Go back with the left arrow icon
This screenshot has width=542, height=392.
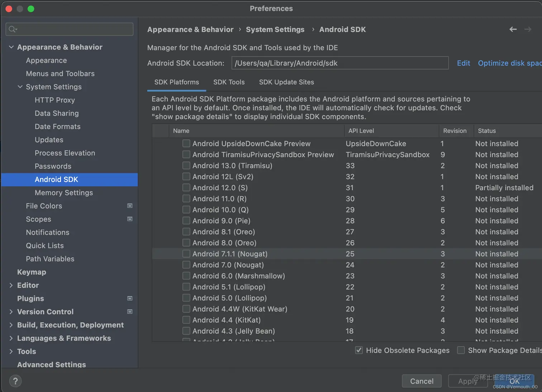click(x=513, y=29)
